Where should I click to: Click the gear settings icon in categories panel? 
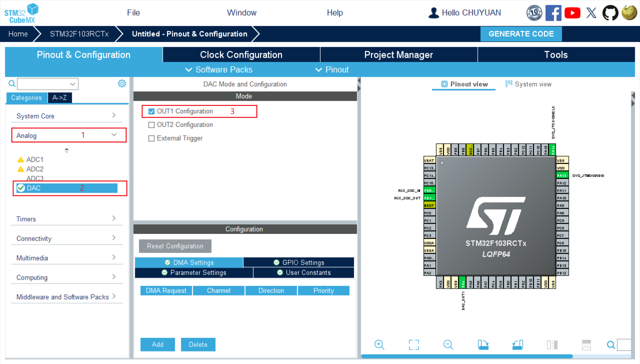122,84
